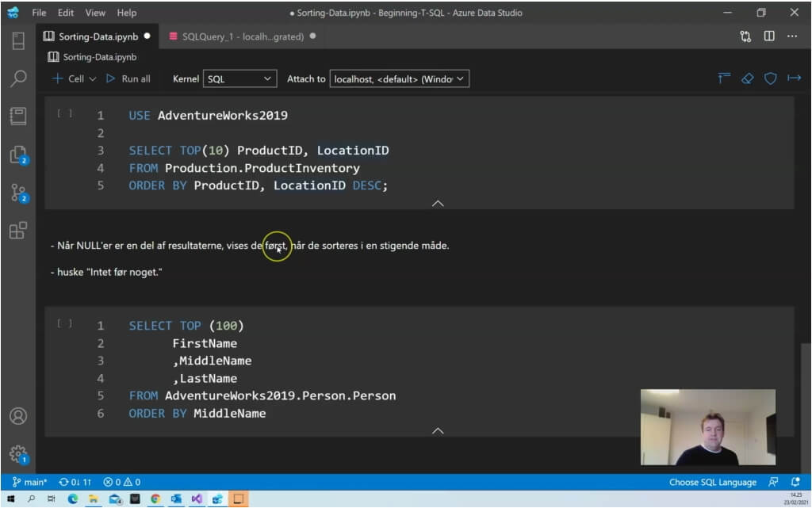Open the View menu
The image size is (812, 508).
[95, 13]
